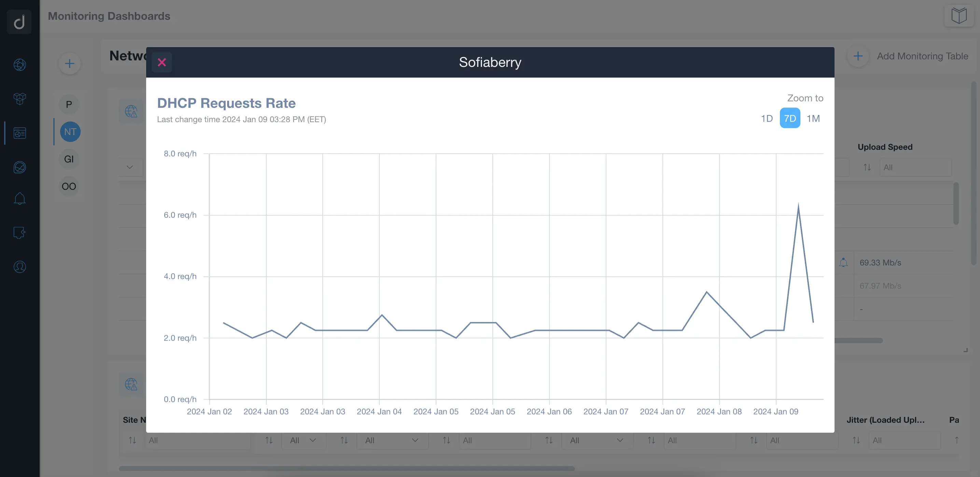Click the Site Name filter input
The image size is (980, 477).
(x=197, y=440)
